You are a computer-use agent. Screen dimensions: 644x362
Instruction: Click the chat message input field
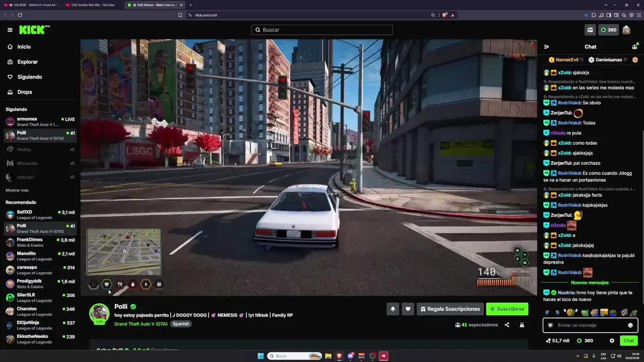coord(590,325)
